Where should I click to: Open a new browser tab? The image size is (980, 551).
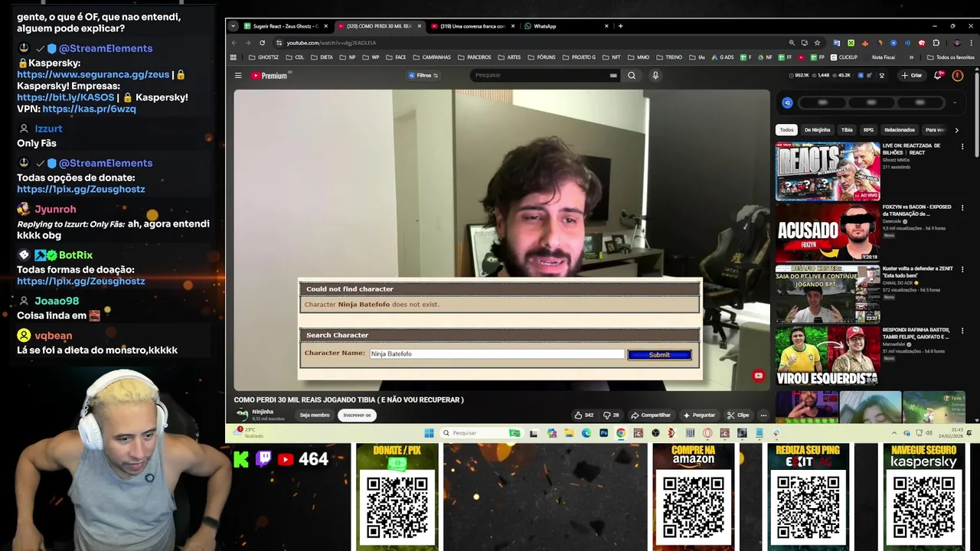tap(620, 26)
